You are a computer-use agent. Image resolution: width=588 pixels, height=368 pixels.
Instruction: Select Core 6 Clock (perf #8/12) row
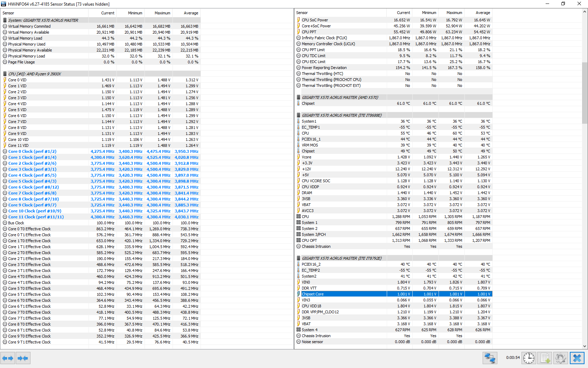coord(101,187)
